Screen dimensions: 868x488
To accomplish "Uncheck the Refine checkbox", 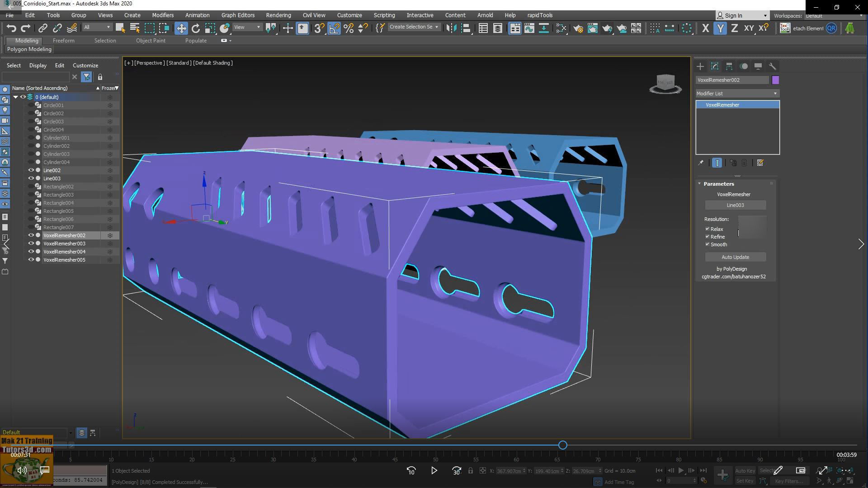I will [708, 237].
